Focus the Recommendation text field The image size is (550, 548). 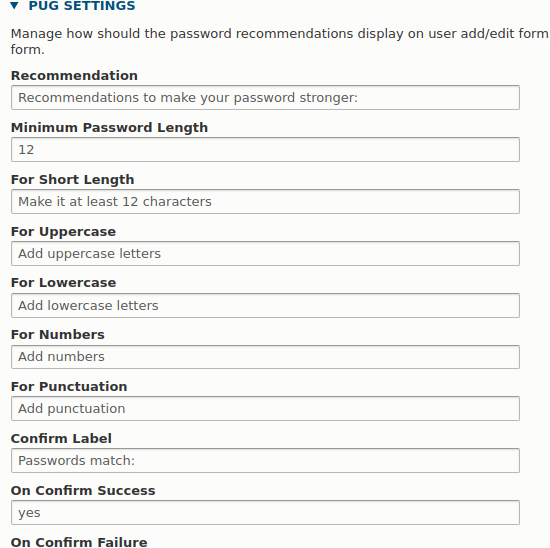(x=265, y=98)
